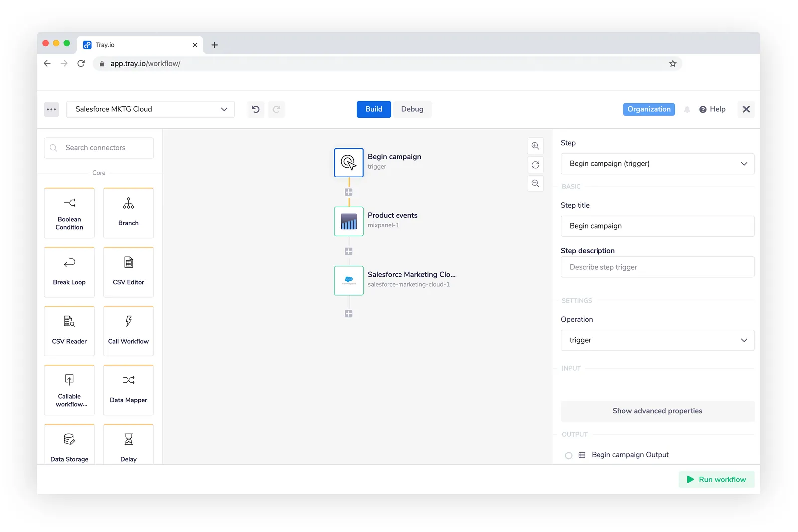Click the browser address bar
The width and height of the screenshot is (798, 532).
coord(387,63)
